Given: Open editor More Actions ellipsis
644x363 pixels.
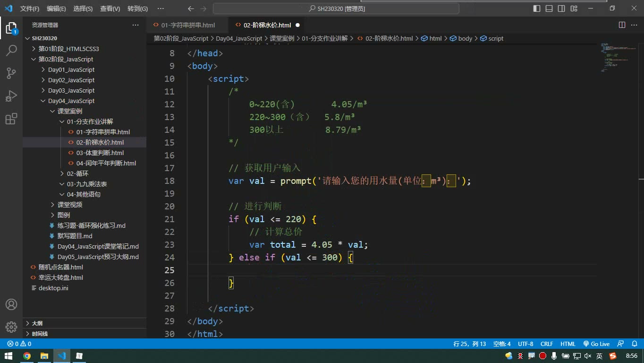Looking at the screenshot, I should [634, 25].
